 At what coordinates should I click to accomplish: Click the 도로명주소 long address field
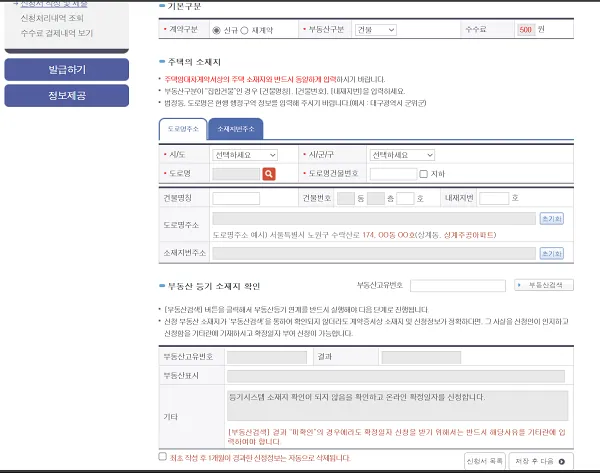coord(374,219)
